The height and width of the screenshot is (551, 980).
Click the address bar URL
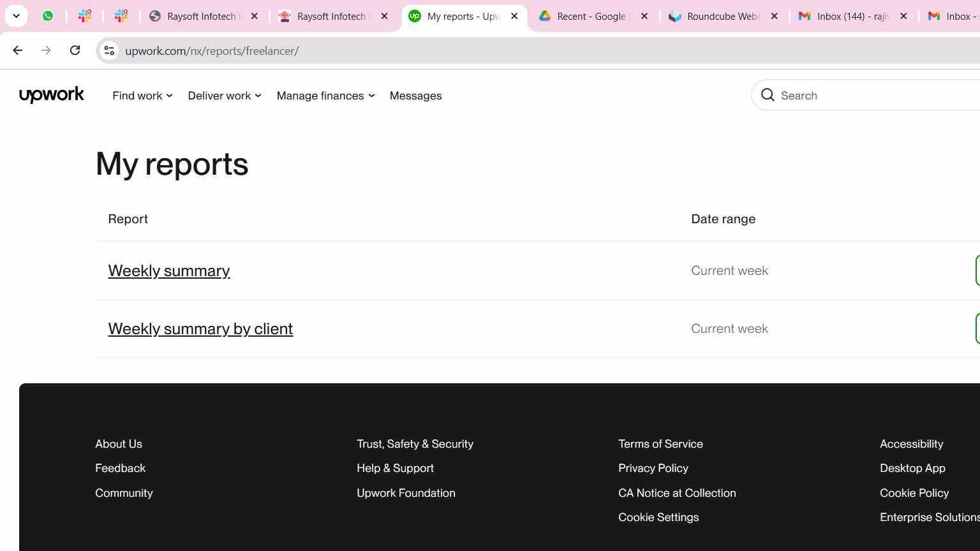click(212, 50)
